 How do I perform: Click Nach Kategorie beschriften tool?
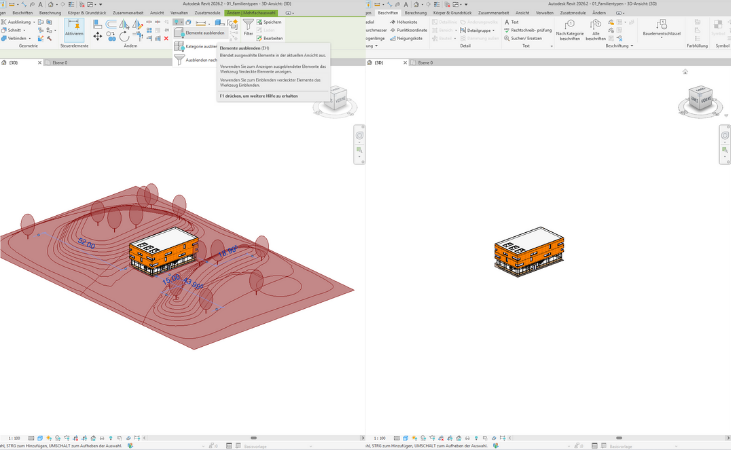(568, 30)
